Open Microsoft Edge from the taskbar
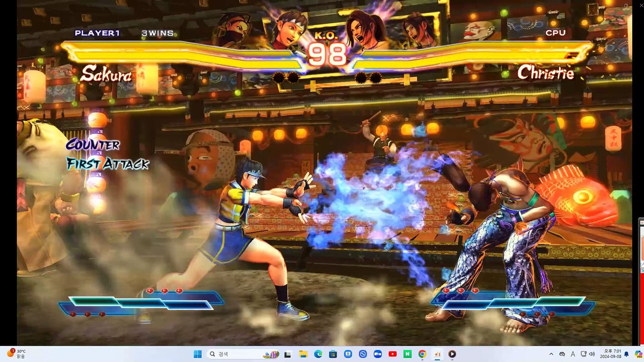Image resolution: width=644 pixels, height=362 pixels. pos(318,354)
